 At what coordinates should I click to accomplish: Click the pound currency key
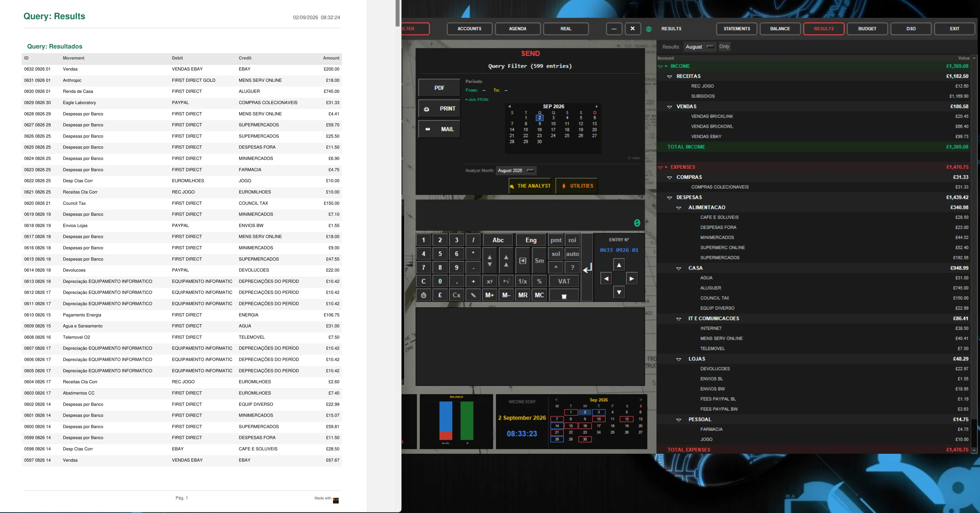coord(440,295)
